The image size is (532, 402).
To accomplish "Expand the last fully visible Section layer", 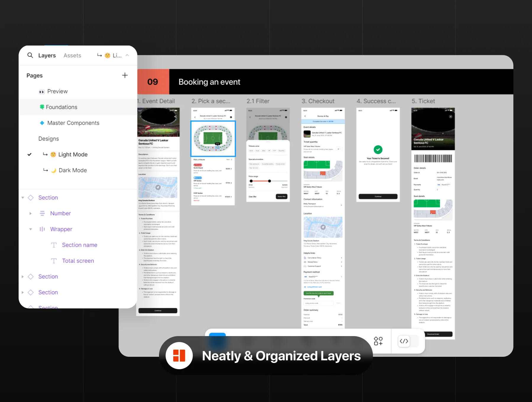I will [23, 292].
